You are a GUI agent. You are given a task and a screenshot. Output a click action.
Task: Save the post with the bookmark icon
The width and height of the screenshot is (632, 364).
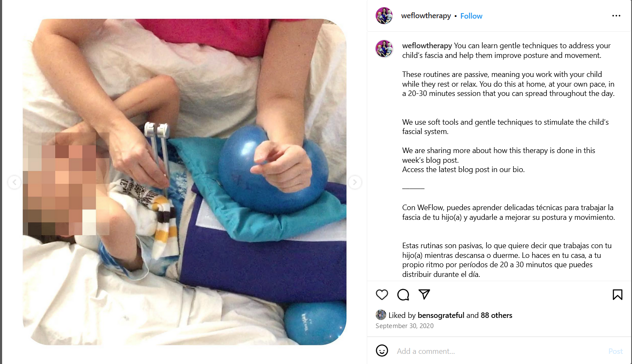618,295
